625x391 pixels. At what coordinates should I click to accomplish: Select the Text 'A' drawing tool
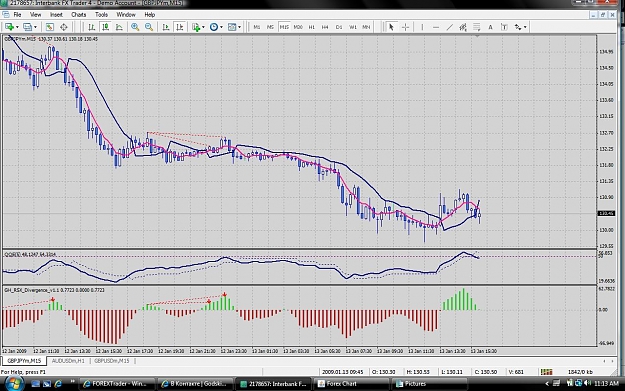[x=490, y=27]
